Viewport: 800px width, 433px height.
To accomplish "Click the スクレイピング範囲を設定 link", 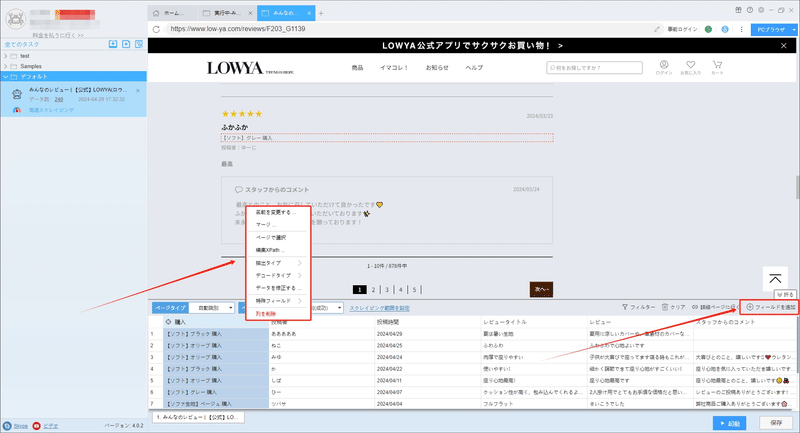I will (379, 308).
